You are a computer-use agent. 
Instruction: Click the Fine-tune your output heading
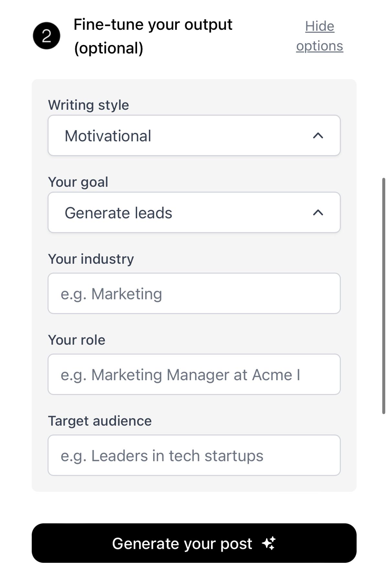153,25
